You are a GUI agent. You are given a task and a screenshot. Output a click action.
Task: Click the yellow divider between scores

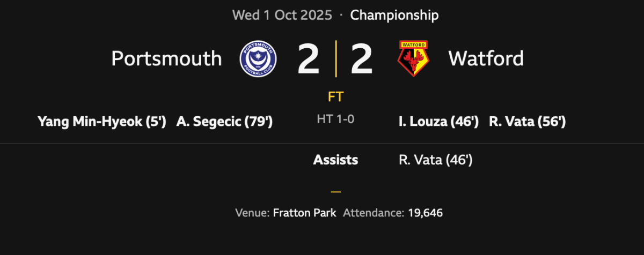336,58
